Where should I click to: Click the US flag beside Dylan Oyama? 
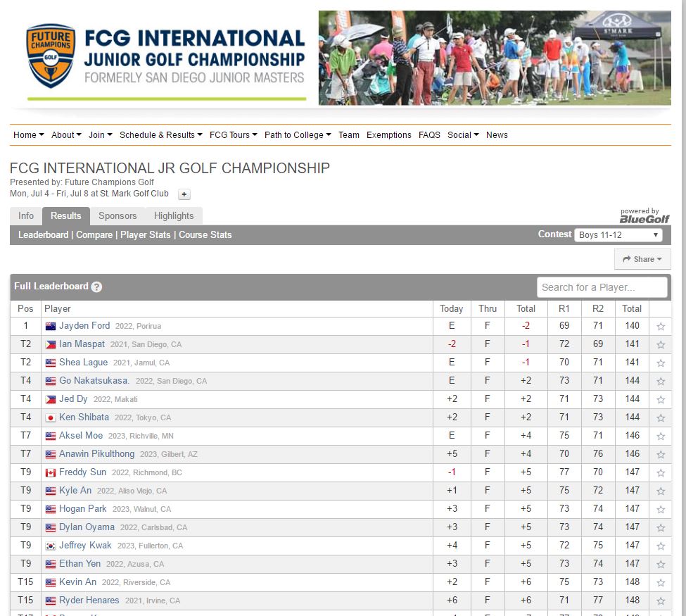(51, 527)
